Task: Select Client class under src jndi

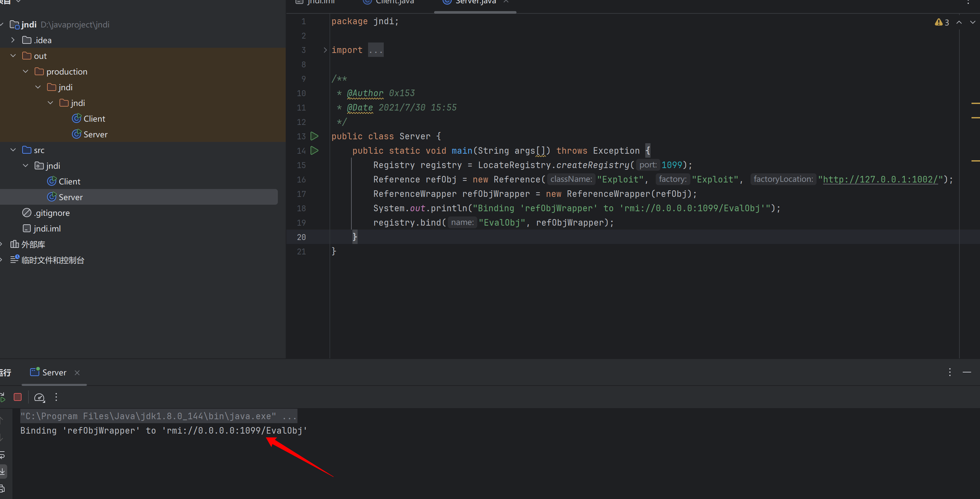Action: tap(69, 181)
